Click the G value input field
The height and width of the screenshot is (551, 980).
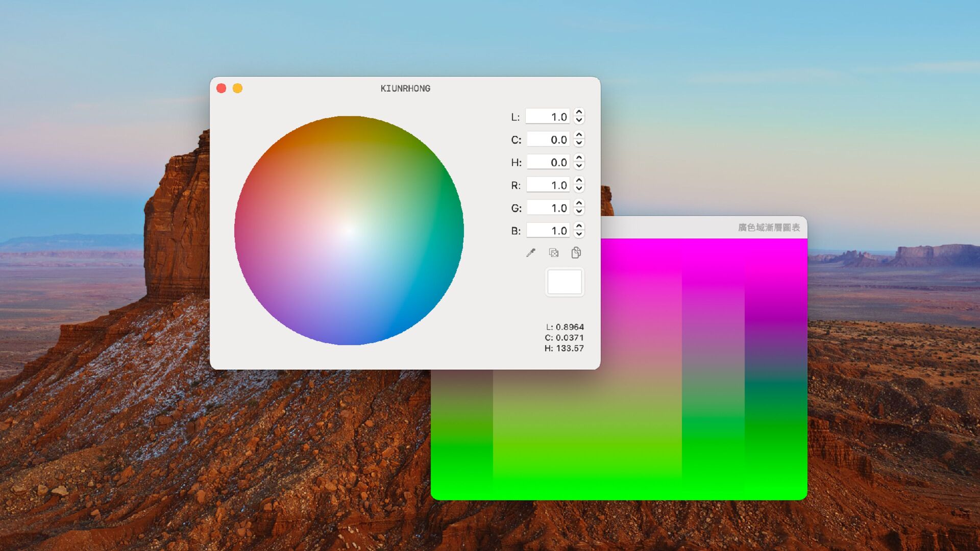pos(548,208)
